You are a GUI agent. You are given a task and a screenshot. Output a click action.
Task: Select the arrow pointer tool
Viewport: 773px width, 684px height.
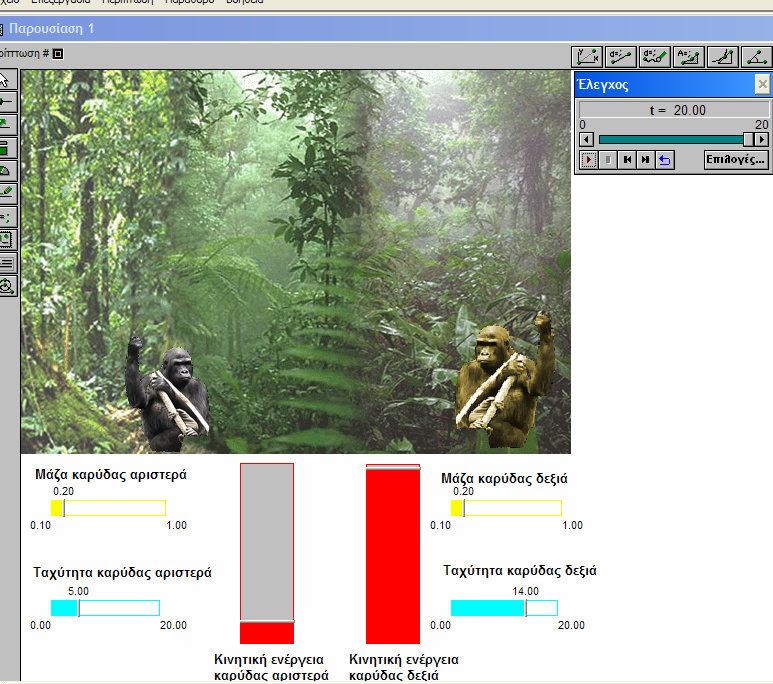click(7, 79)
